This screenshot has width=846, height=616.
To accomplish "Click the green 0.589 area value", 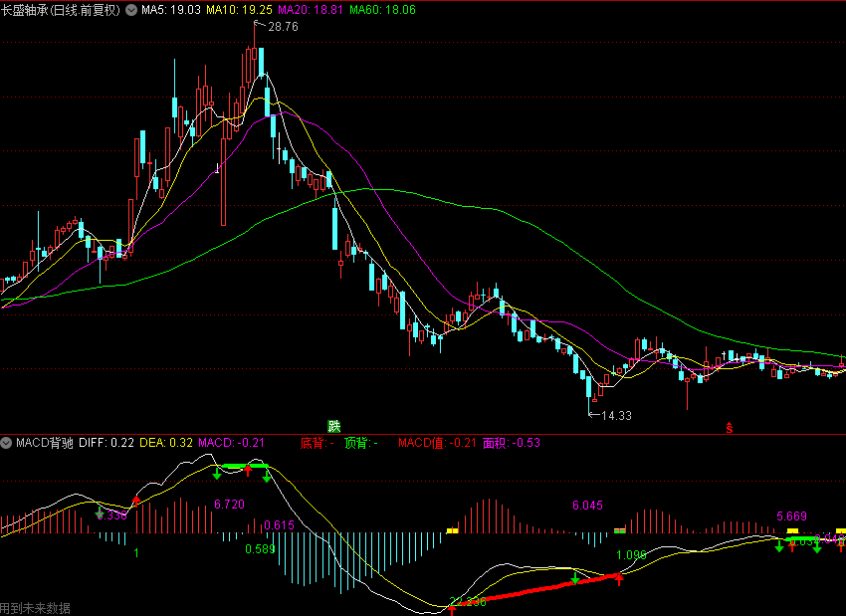I will pyautogui.click(x=260, y=549).
